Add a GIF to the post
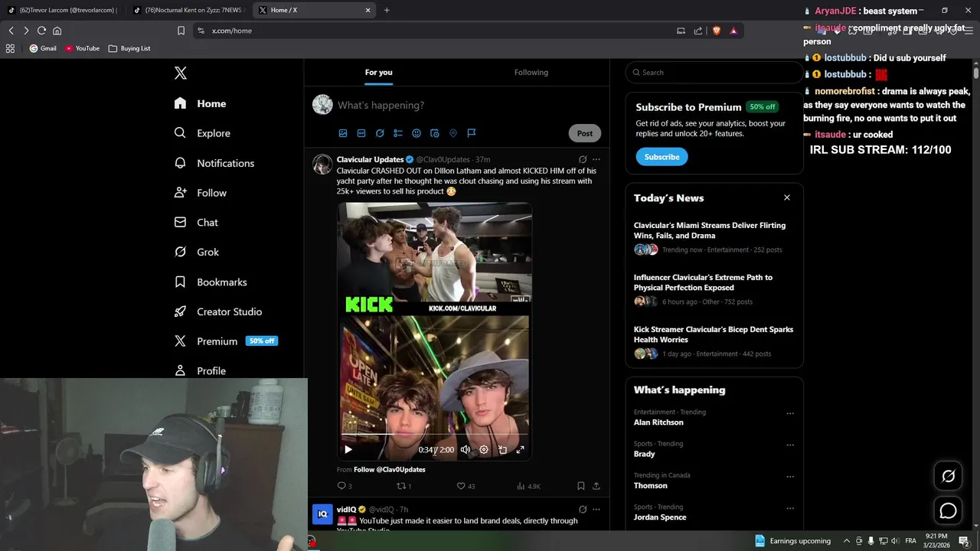The width and height of the screenshot is (980, 551). tap(361, 133)
